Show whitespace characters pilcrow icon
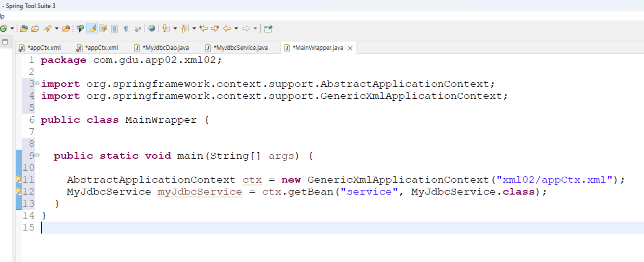Image resolution: width=644 pixels, height=262 pixels. coord(126,29)
